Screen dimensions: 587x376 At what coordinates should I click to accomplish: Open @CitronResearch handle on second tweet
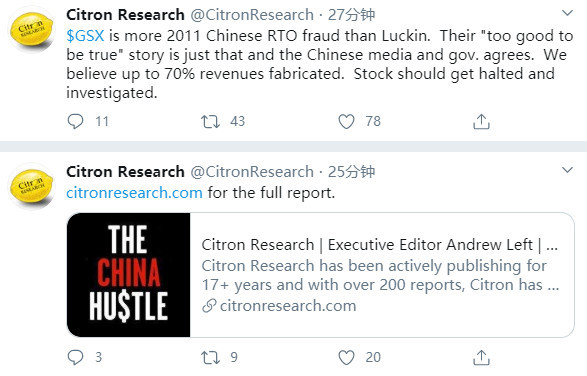click(x=252, y=172)
